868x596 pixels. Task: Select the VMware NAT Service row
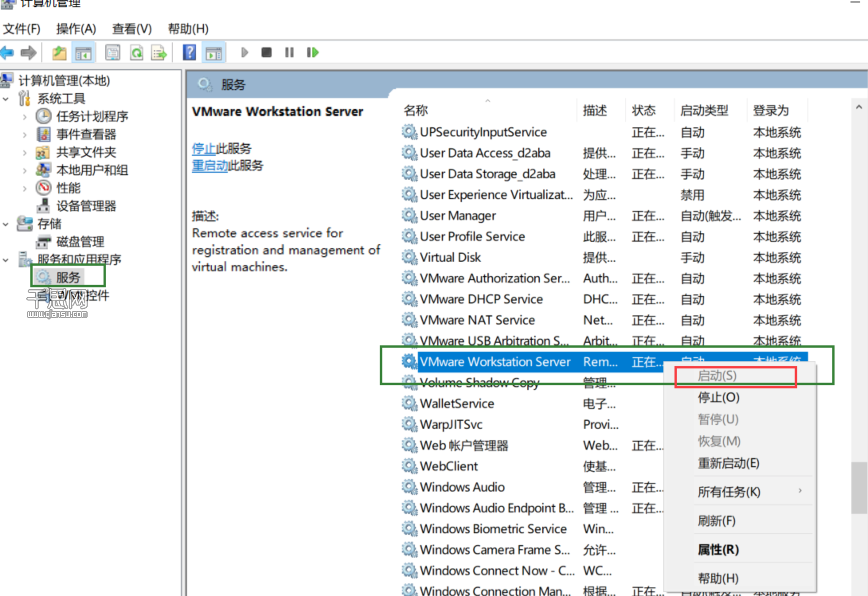pyautogui.click(x=604, y=320)
